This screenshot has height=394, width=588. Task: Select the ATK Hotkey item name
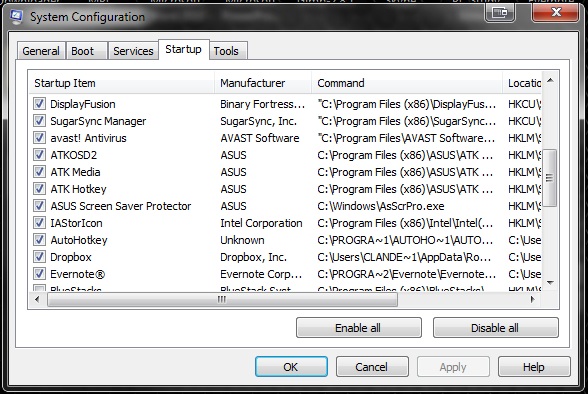(x=78, y=189)
